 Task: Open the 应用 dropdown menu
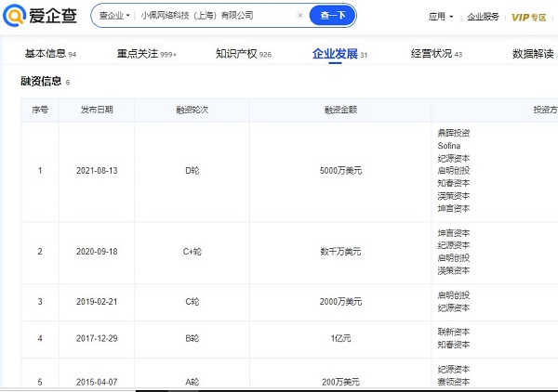click(x=441, y=17)
